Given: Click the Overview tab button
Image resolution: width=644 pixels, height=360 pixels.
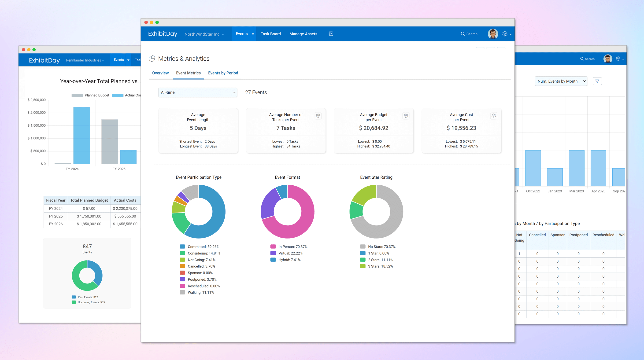Looking at the screenshot, I should pos(161,73).
